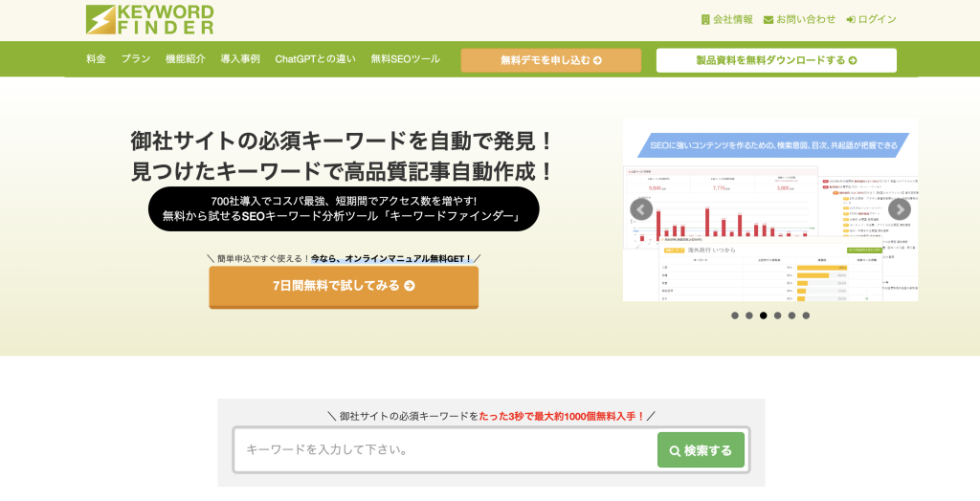Open お問い合わせ contact link
The height and width of the screenshot is (501, 980).
tap(799, 19)
